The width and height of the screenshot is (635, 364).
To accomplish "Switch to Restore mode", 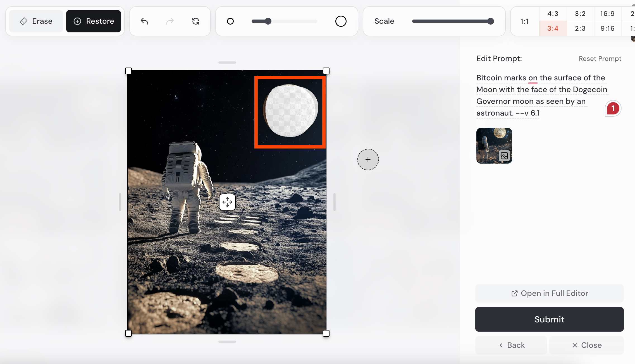I will 94,21.
